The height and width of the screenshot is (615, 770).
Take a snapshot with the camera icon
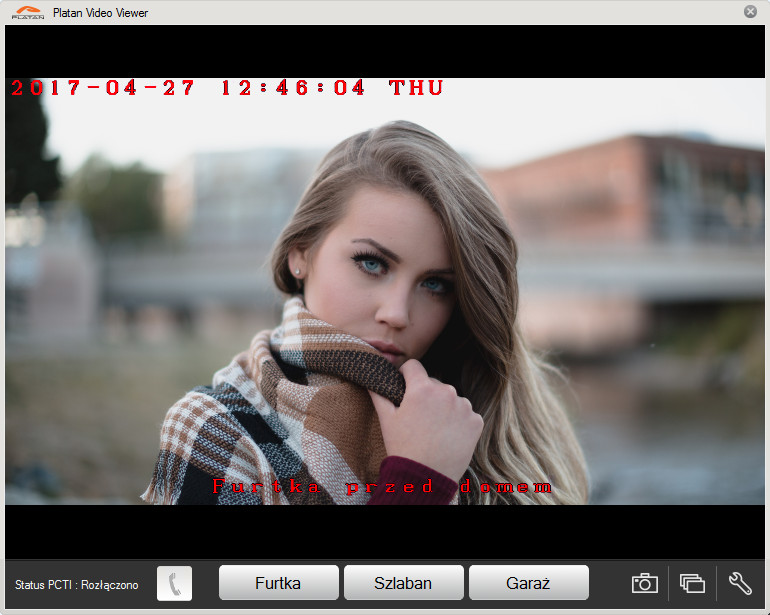[x=644, y=584]
